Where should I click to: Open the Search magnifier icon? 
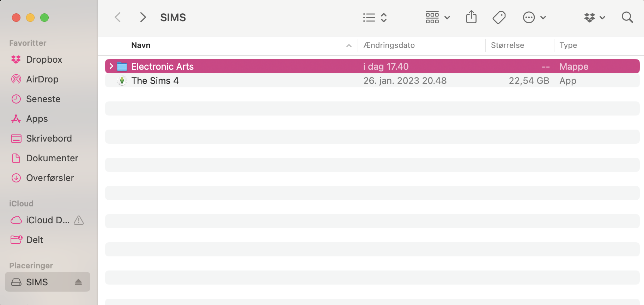[627, 17]
